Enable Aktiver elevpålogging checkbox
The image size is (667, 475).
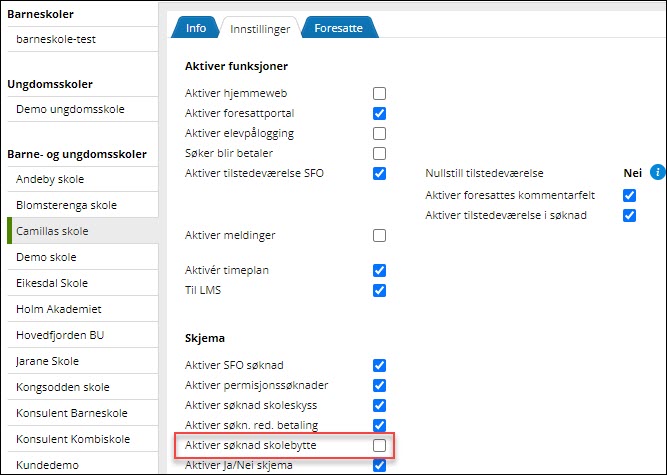coord(379,133)
